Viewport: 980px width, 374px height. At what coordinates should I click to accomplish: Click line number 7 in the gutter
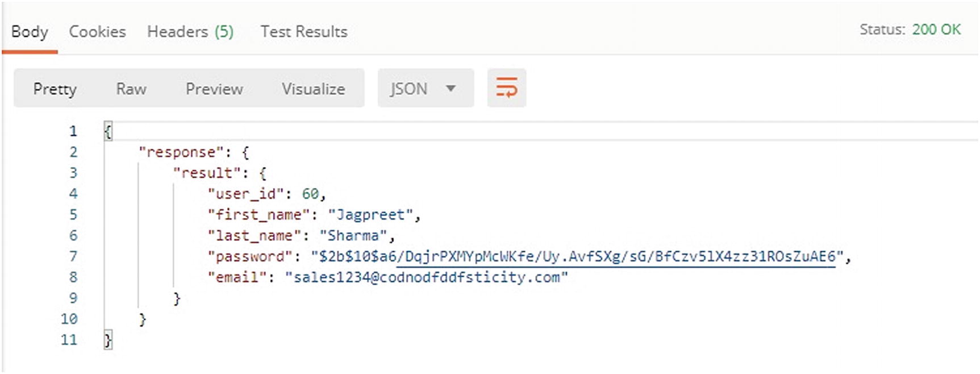73,257
